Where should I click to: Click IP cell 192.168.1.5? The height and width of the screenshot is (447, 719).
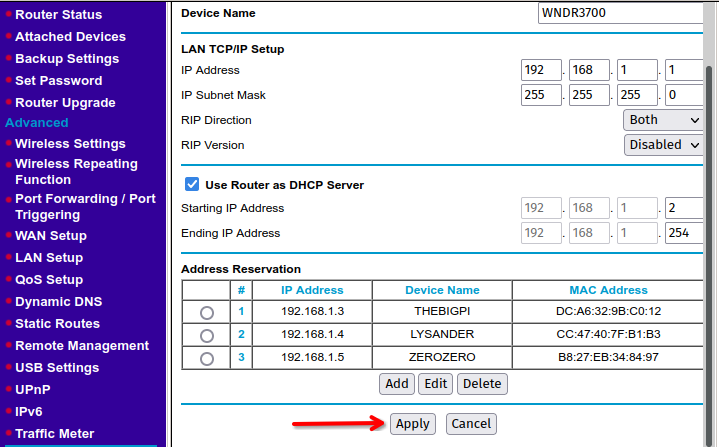tap(312, 357)
